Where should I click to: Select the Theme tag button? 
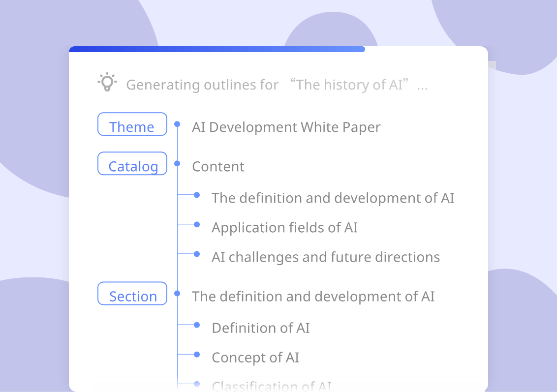pyautogui.click(x=132, y=124)
